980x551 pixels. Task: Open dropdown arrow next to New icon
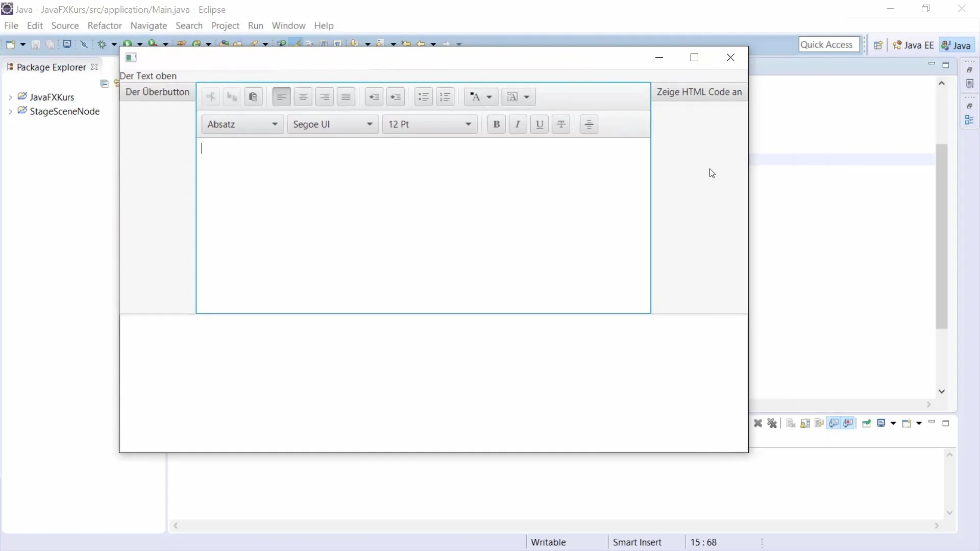(23, 44)
